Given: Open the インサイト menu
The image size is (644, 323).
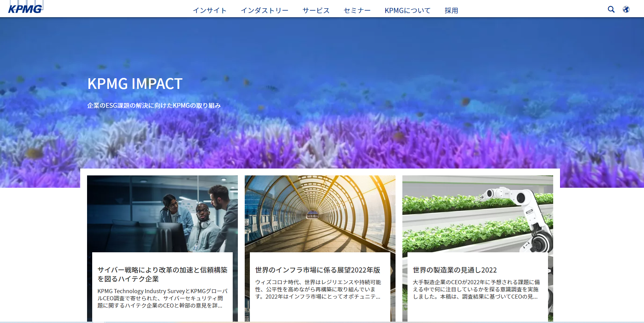Looking at the screenshot, I should click(209, 11).
